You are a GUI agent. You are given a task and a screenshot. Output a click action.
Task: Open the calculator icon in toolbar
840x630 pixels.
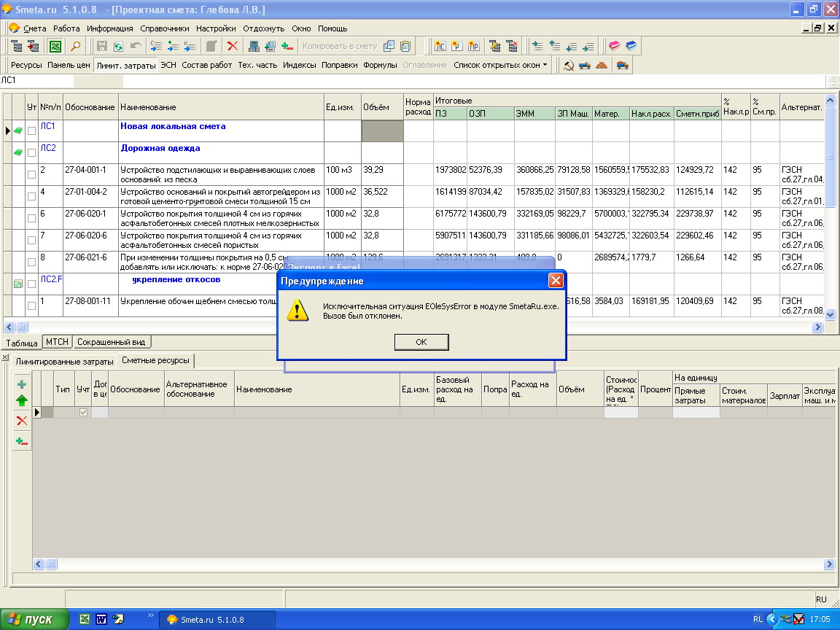[x=254, y=46]
